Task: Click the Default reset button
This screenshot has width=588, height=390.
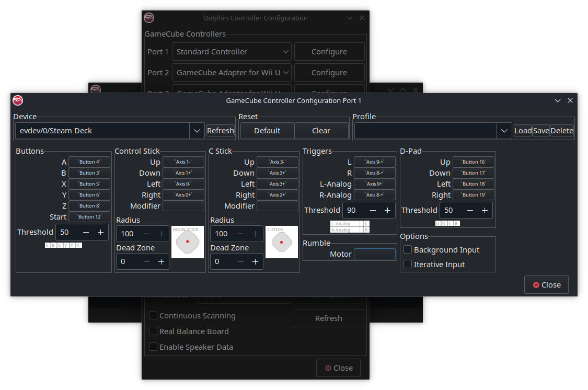Action: 267,131
